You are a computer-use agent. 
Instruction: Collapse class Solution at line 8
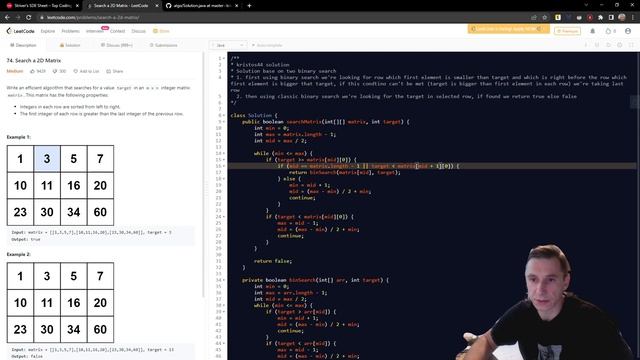(x=224, y=116)
